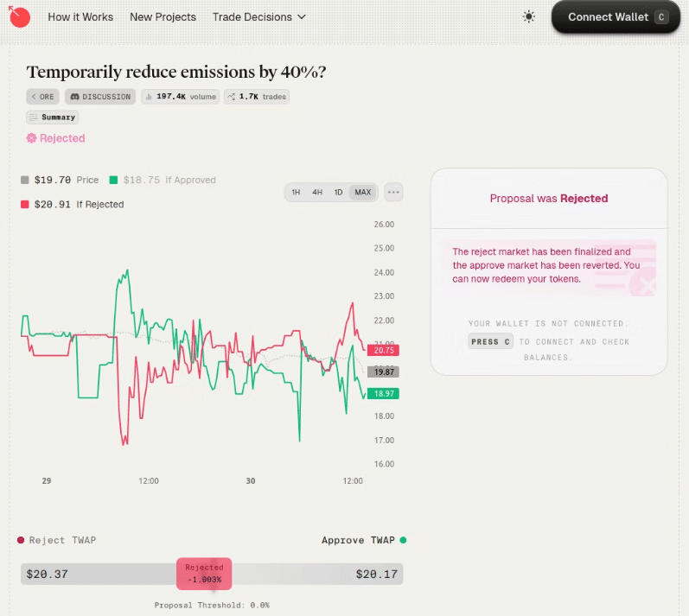Toggle the gray Price series legend
Image resolution: width=689 pixels, height=616 pixels.
(26, 180)
